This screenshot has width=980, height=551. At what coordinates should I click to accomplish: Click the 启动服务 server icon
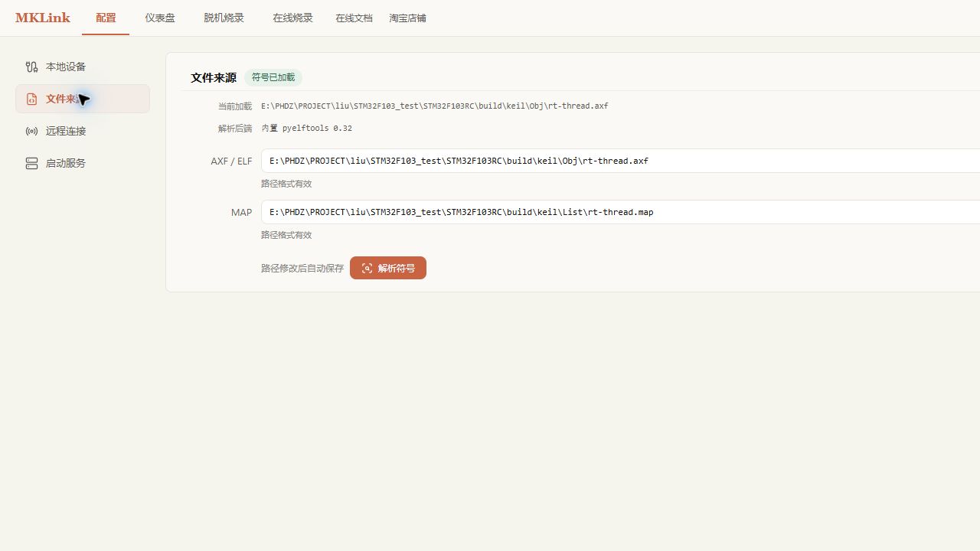[x=31, y=163]
